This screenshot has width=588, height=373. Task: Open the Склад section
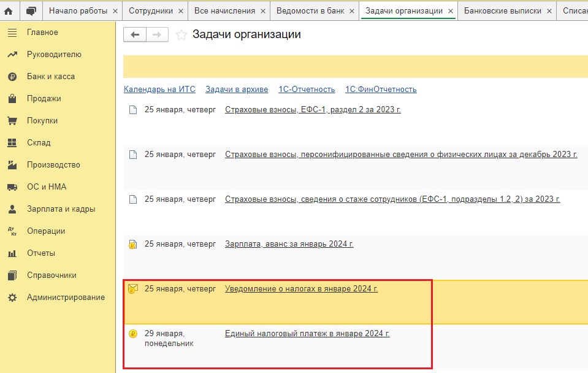[x=39, y=142]
